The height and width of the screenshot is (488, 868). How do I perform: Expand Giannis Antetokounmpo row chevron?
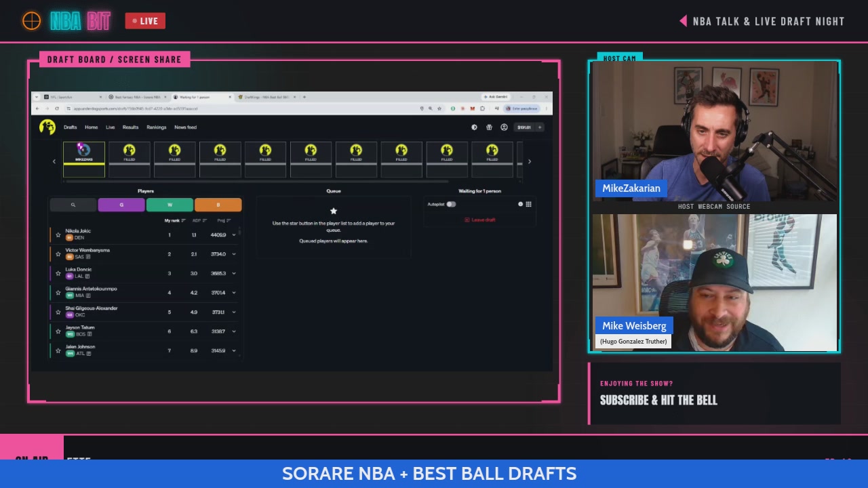click(234, 293)
